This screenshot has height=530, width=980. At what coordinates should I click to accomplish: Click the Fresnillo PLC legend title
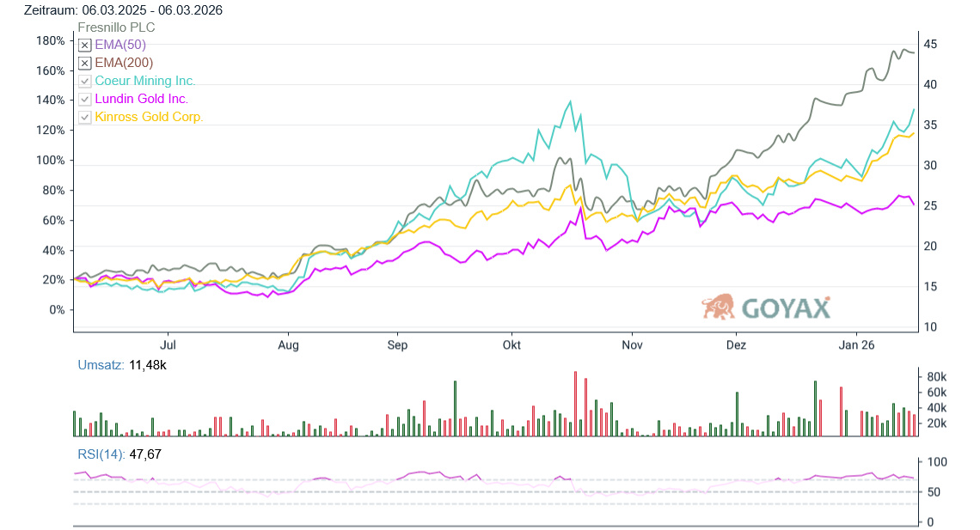[x=116, y=27]
